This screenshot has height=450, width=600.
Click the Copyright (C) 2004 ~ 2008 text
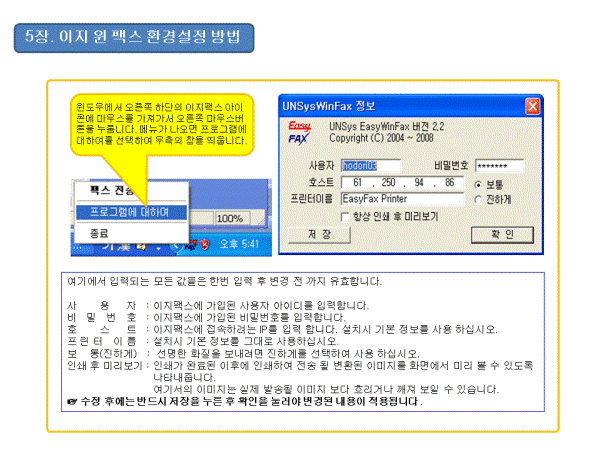coord(381,138)
